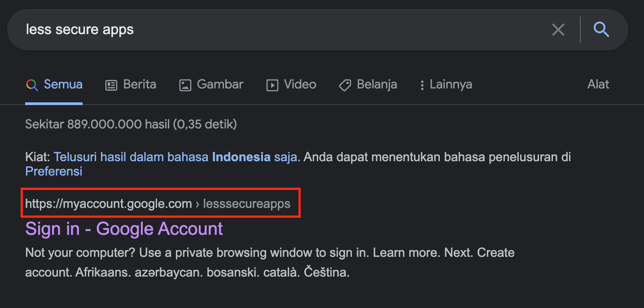Open the Preferensi link
The image size is (644, 308).
(53, 171)
